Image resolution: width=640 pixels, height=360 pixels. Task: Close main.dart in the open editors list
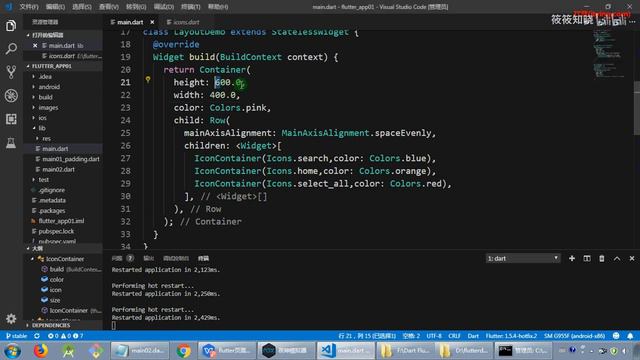(x=35, y=46)
